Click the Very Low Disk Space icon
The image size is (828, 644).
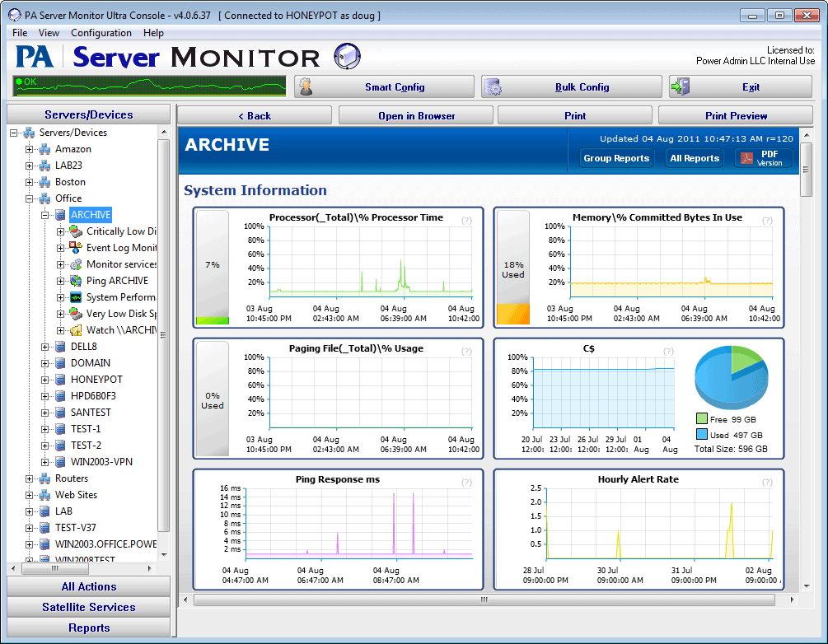[77, 314]
